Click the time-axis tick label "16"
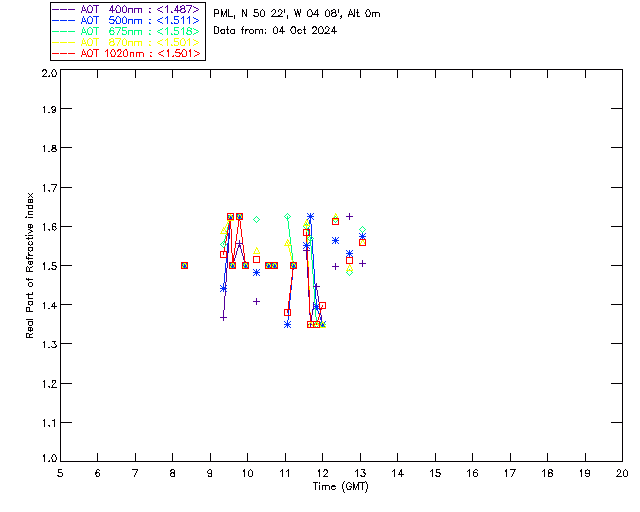 [473, 473]
